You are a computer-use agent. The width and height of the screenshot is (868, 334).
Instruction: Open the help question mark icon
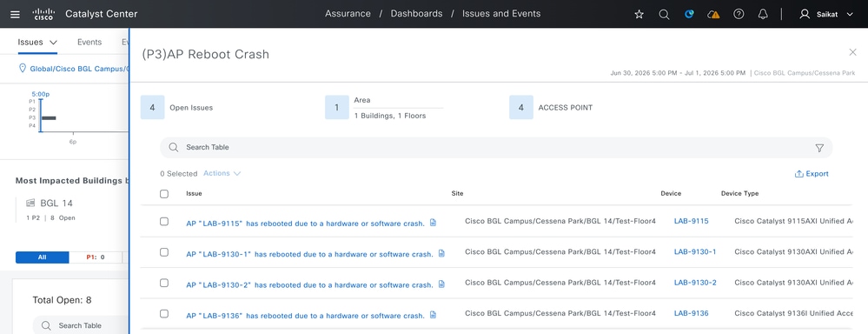click(x=739, y=15)
